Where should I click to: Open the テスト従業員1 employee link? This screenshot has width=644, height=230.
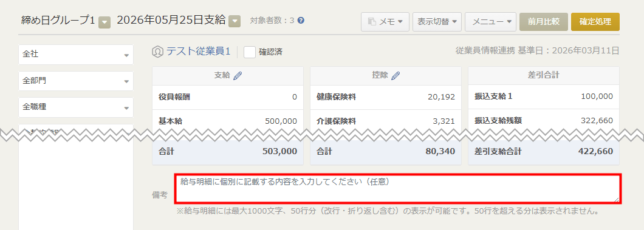pos(199,52)
